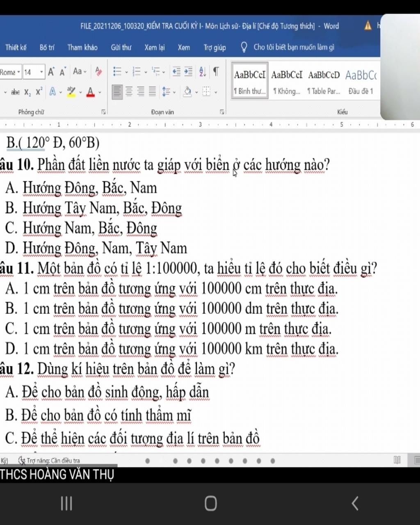
Task: Click Cho tôi biết bạn muốn làm gì box
Action: 294,47
